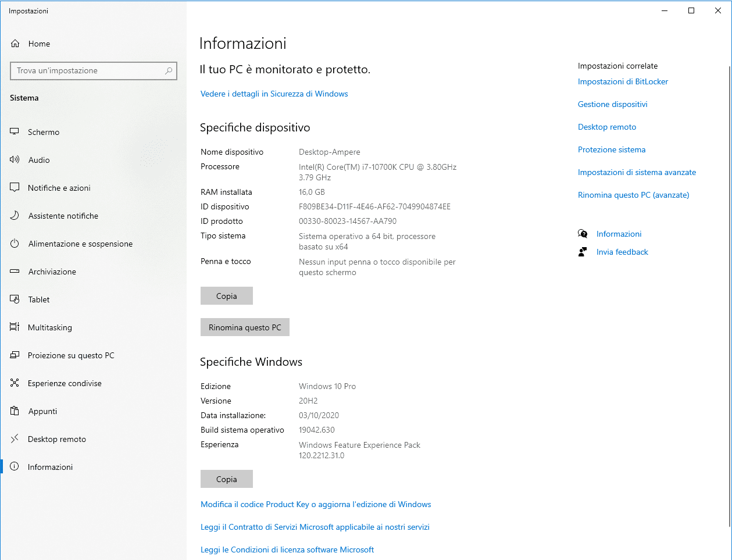The width and height of the screenshot is (732, 560).
Task: Select Appunti clipboard settings
Action: click(x=42, y=411)
